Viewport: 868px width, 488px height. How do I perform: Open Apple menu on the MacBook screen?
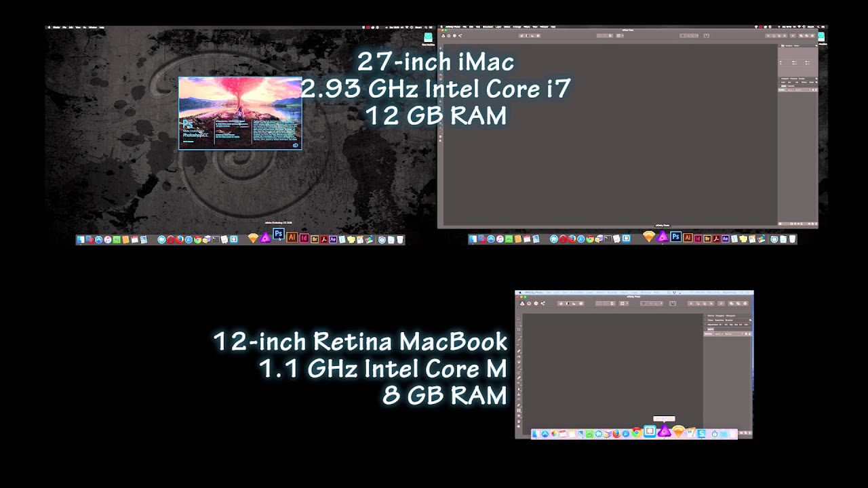(520, 293)
